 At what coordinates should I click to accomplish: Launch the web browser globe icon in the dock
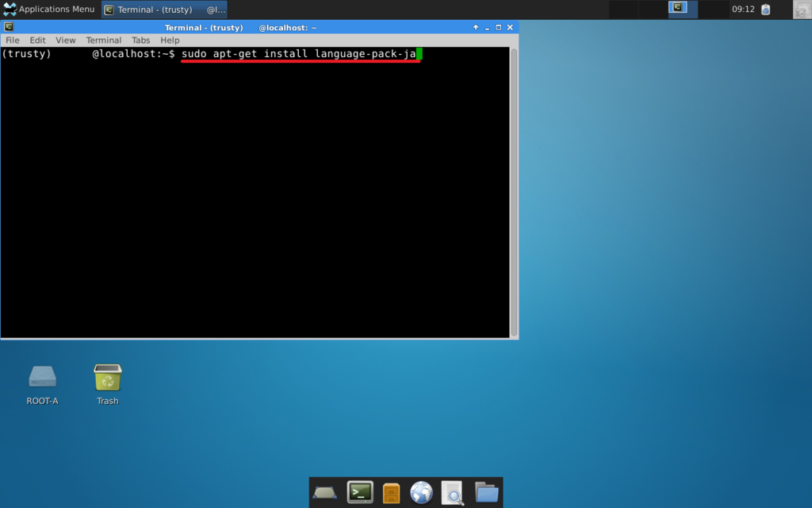point(422,492)
